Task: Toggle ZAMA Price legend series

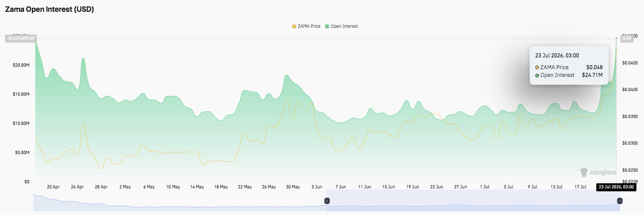Action: tap(307, 26)
